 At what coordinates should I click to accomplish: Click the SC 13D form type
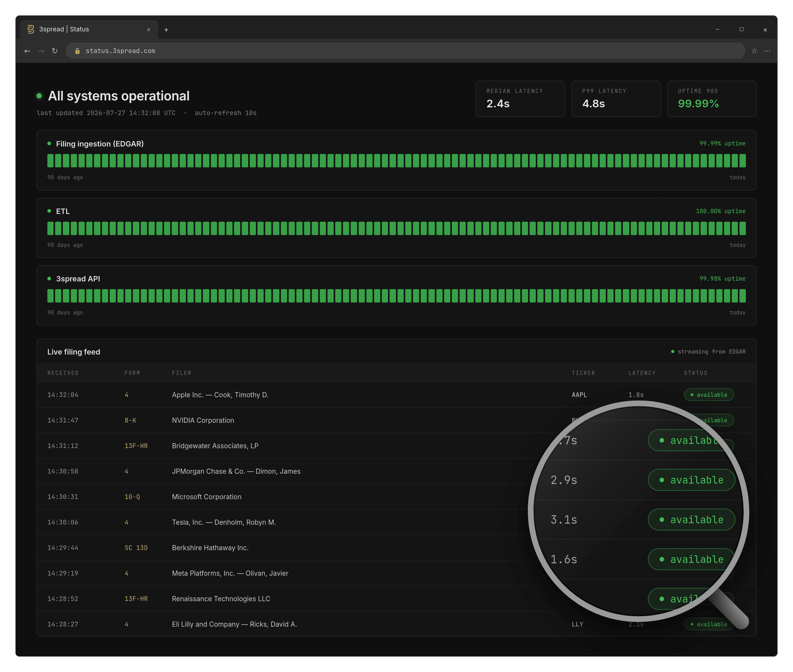[x=136, y=548]
